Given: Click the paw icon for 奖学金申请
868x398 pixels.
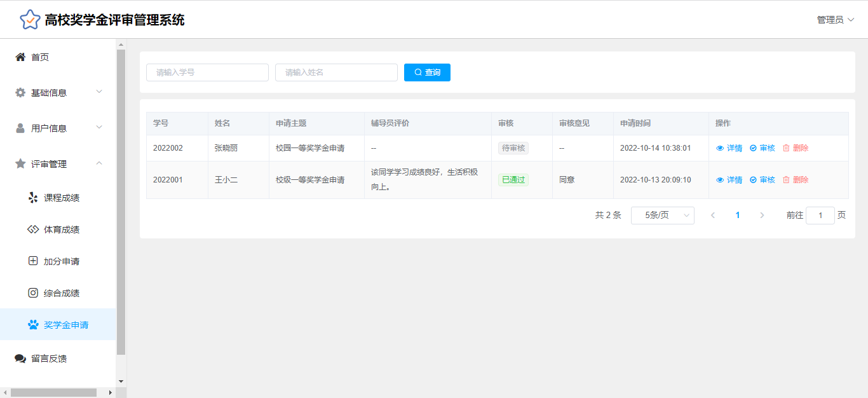Looking at the screenshot, I should tap(33, 325).
